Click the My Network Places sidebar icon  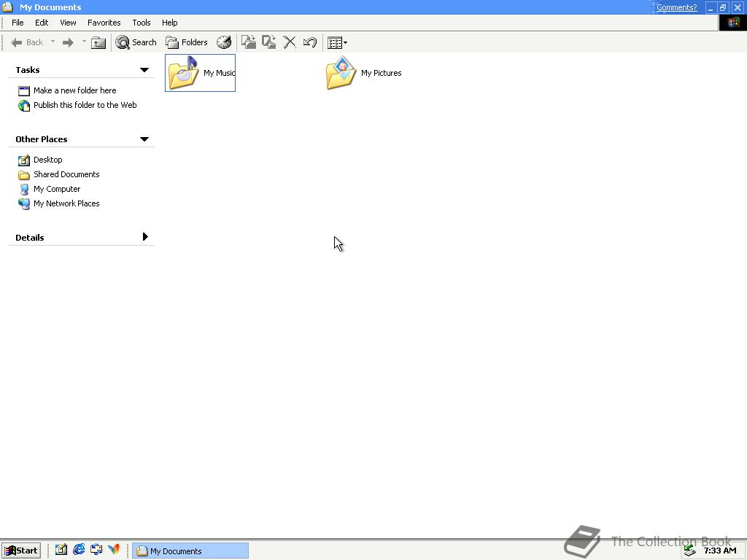[24, 204]
